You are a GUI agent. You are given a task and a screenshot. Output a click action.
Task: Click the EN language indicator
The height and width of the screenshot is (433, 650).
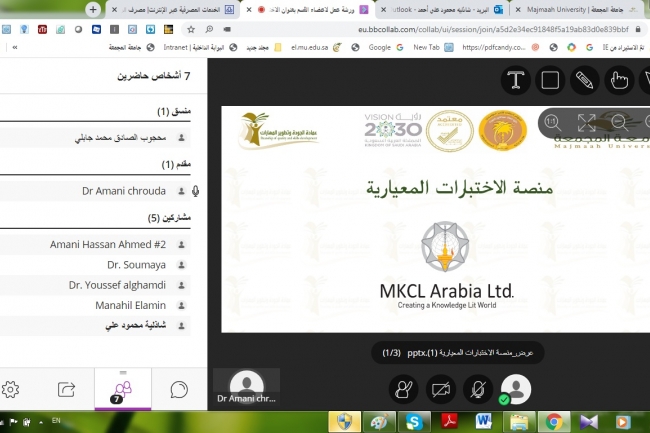pyautogui.click(x=56, y=421)
